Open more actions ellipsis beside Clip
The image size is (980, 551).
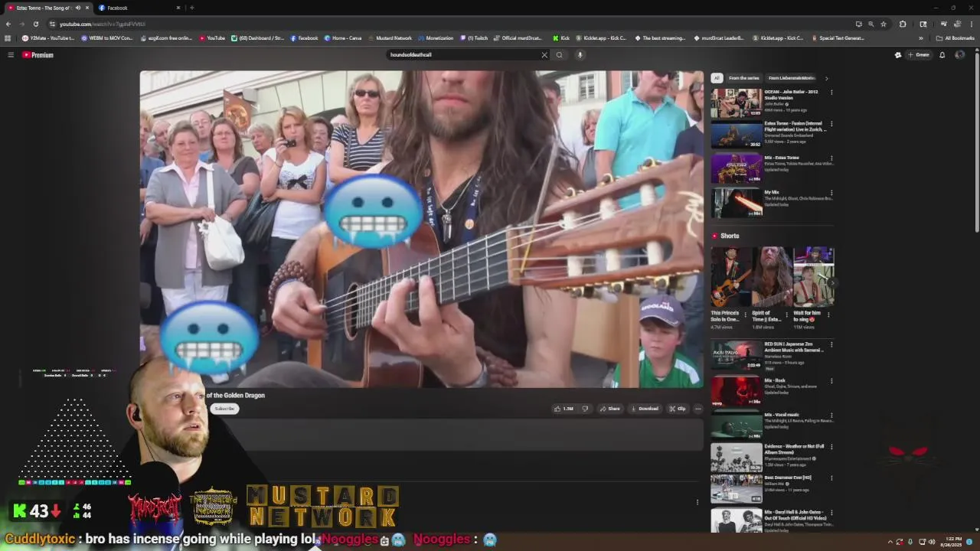(x=697, y=409)
